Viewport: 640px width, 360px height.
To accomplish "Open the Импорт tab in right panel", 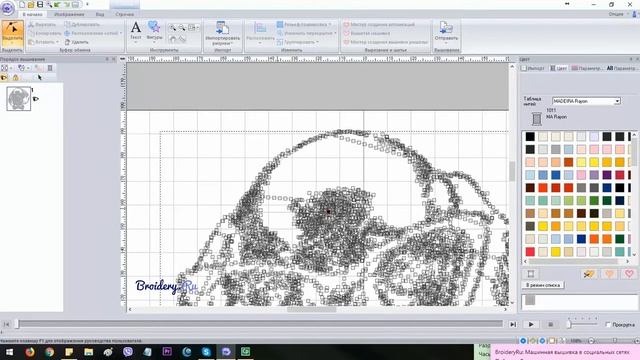I will [533, 68].
